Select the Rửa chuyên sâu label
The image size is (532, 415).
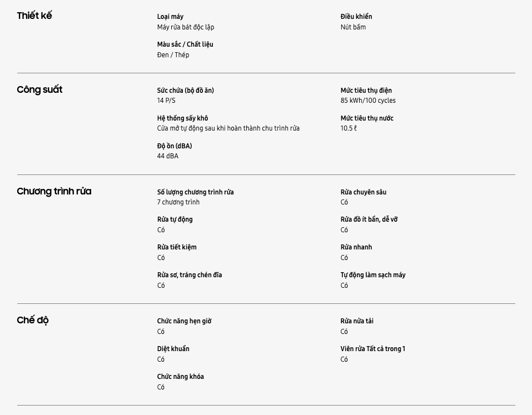pyautogui.click(x=364, y=192)
